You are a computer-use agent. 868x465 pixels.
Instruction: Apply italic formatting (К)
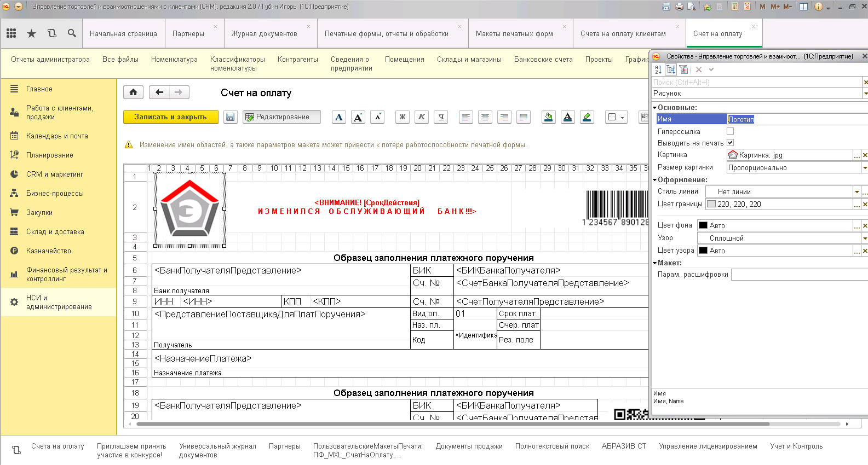click(x=422, y=117)
